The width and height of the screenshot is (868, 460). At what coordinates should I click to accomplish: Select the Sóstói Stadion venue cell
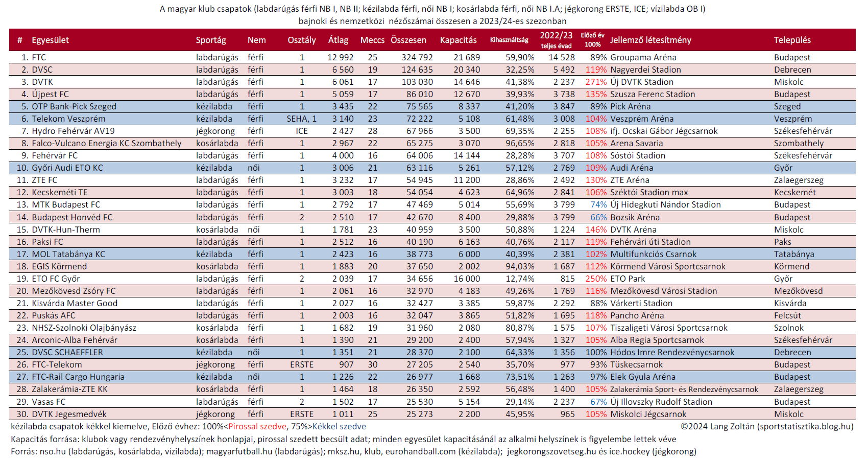638,155
